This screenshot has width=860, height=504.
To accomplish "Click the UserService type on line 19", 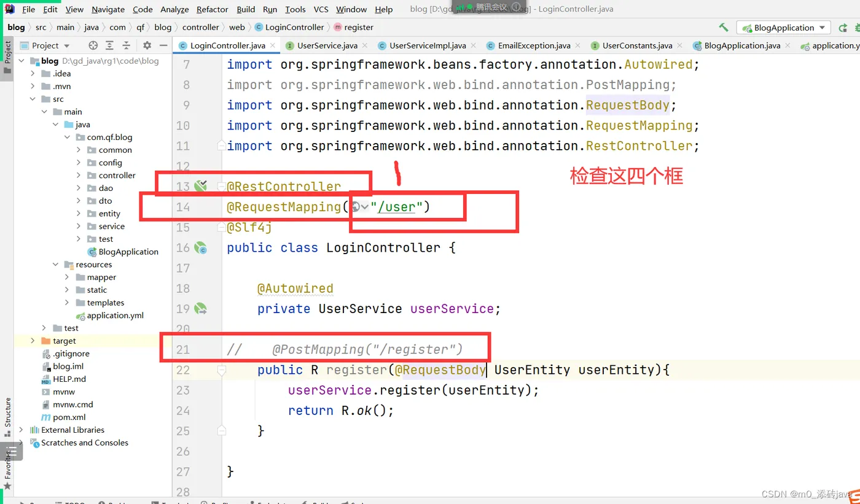I will pos(360,308).
